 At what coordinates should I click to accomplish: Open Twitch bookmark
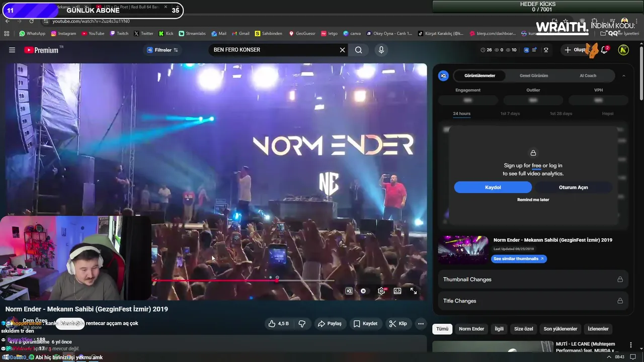(x=119, y=34)
